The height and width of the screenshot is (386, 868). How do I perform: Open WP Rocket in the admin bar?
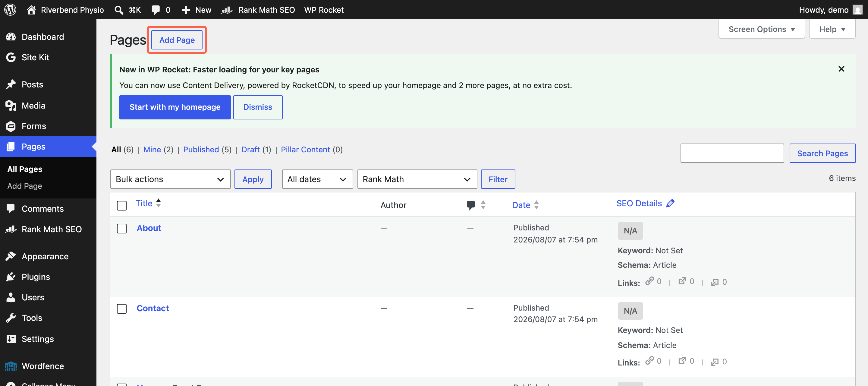click(324, 10)
